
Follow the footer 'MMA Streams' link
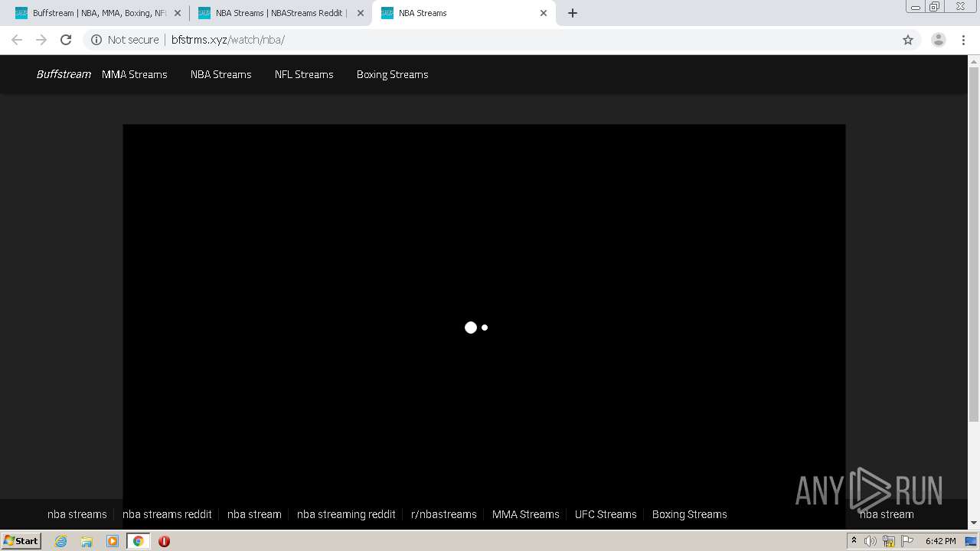tap(526, 514)
